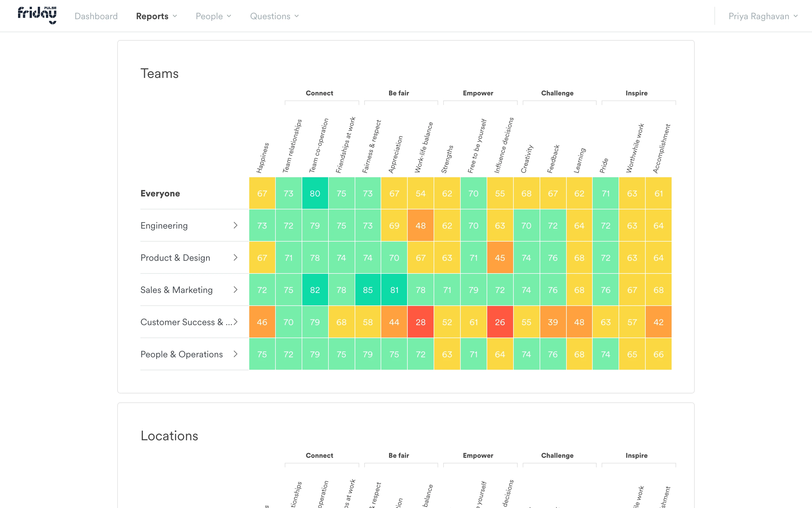Click Customer Success Accomplishment score 42

point(659,322)
